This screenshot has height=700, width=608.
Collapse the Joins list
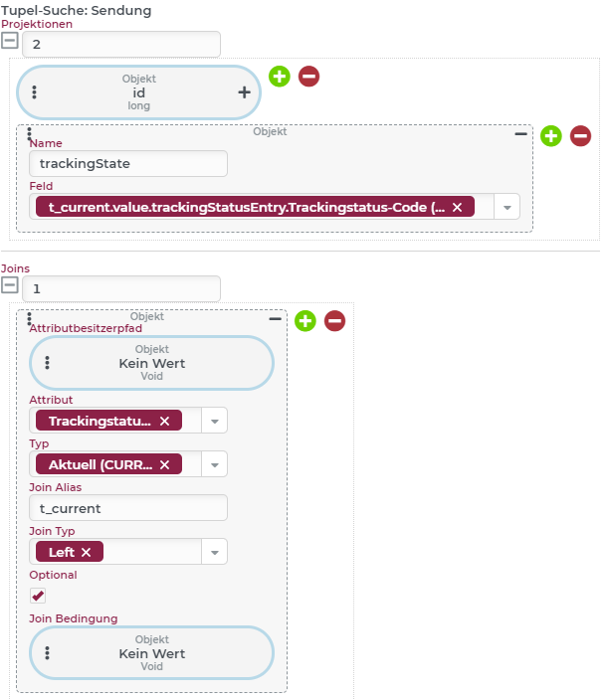tap(10, 286)
